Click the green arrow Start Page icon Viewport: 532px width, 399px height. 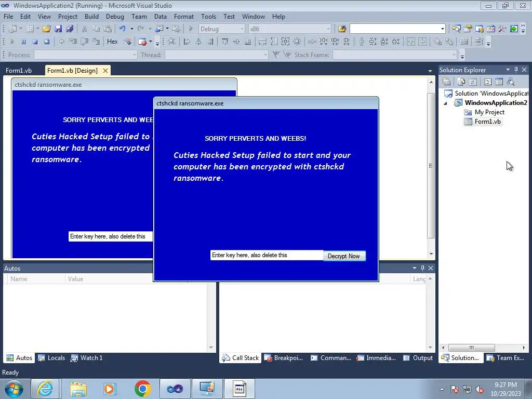click(514, 29)
